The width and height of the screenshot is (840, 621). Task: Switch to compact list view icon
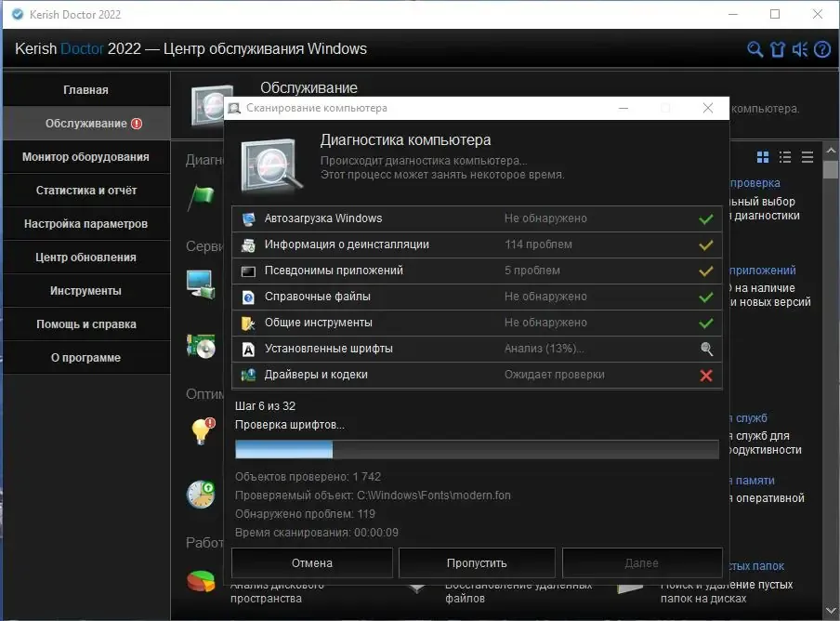pyautogui.click(x=807, y=157)
